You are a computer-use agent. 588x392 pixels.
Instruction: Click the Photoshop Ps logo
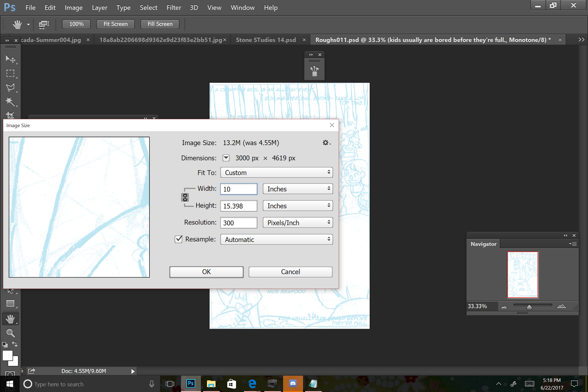[10, 7]
